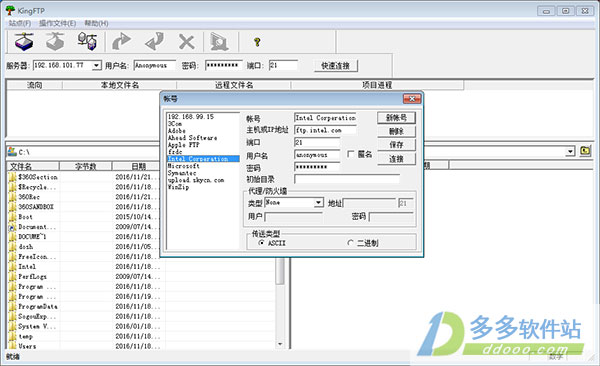The width and height of the screenshot is (600, 366).
Task: Click the 新帐号 new account button
Action: tap(396, 118)
